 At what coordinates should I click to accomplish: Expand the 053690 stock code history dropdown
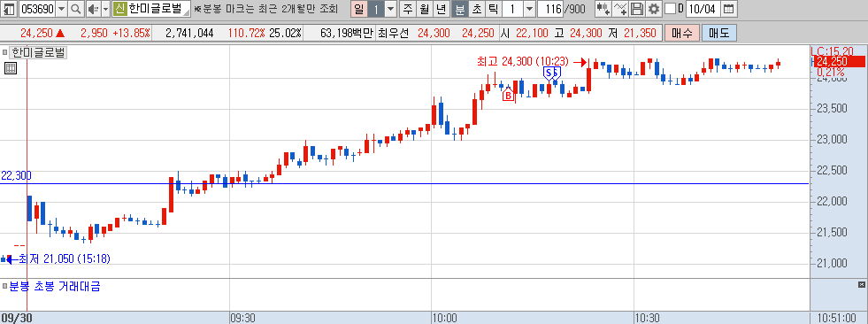(61, 9)
